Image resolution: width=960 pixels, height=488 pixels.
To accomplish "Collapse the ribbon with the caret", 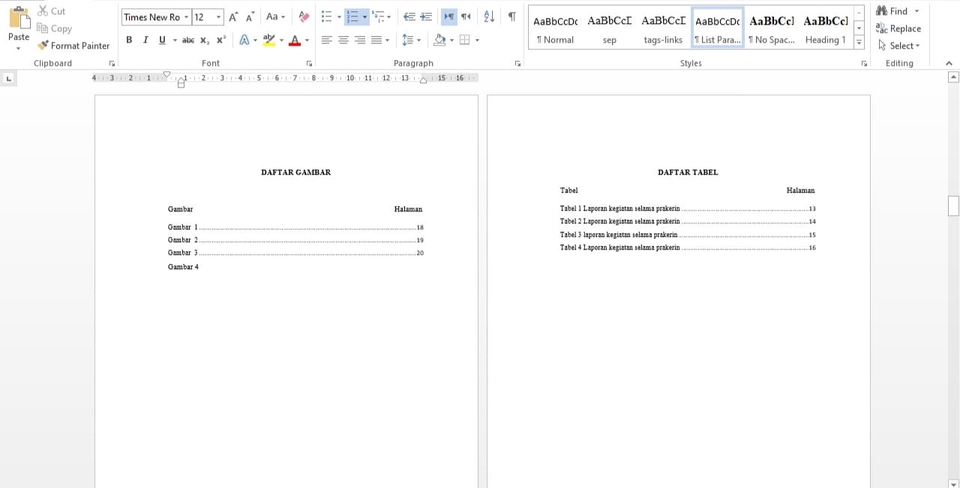I will [949, 63].
